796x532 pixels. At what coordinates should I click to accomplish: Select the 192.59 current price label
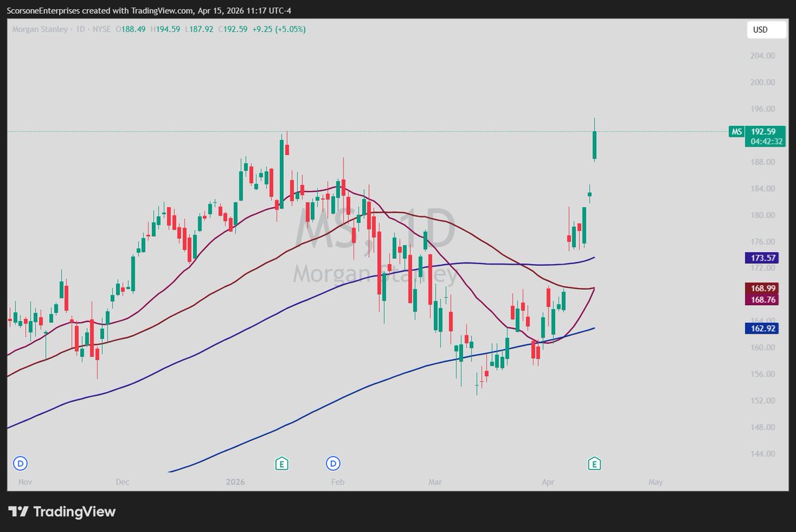click(x=765, y=131)
